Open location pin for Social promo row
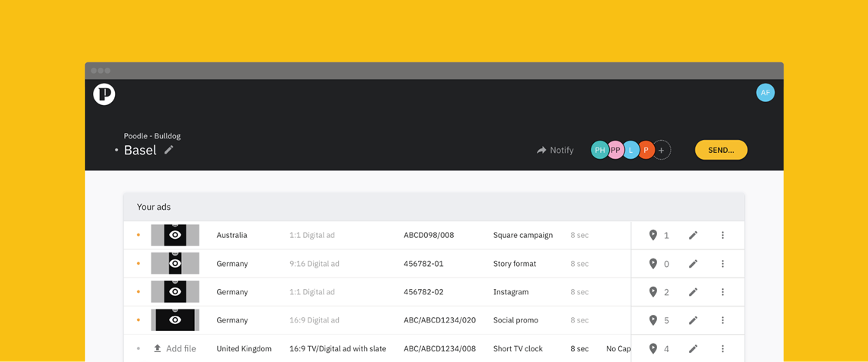The width and height of the screenshot is (868, 362). (653, 320)
